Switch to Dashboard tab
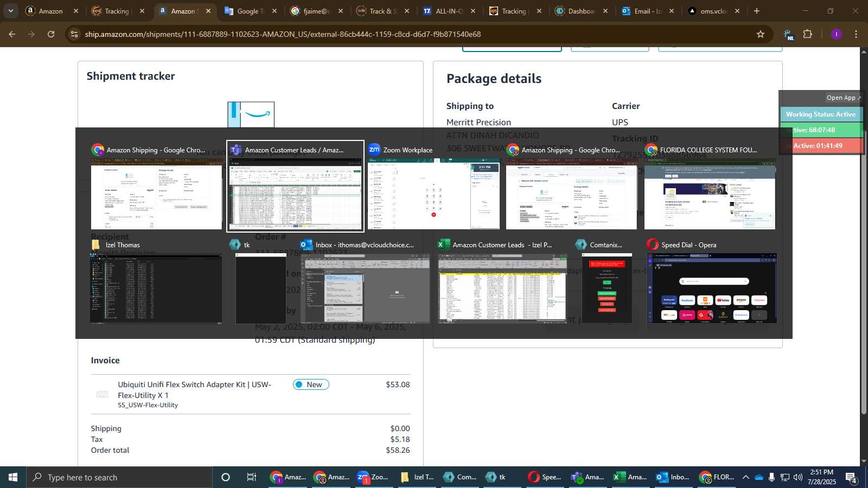Image resolution: width=868 pixels, height=488 pixels. (x=582, y=11)
